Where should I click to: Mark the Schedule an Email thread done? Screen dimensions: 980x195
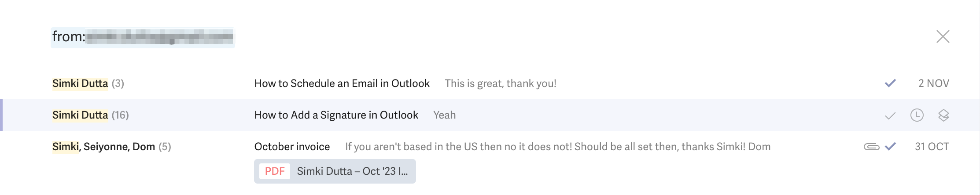[x=890, y=83]
